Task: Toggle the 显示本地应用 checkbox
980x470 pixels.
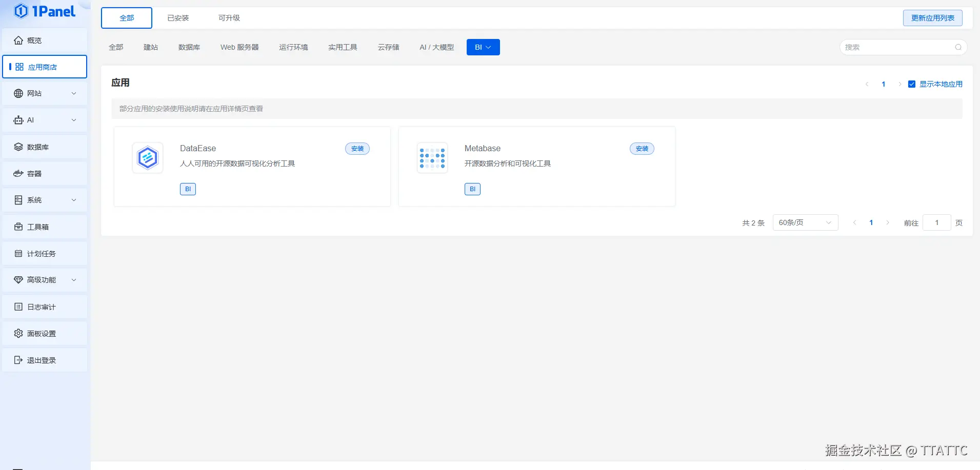Action: coord(912,84)
